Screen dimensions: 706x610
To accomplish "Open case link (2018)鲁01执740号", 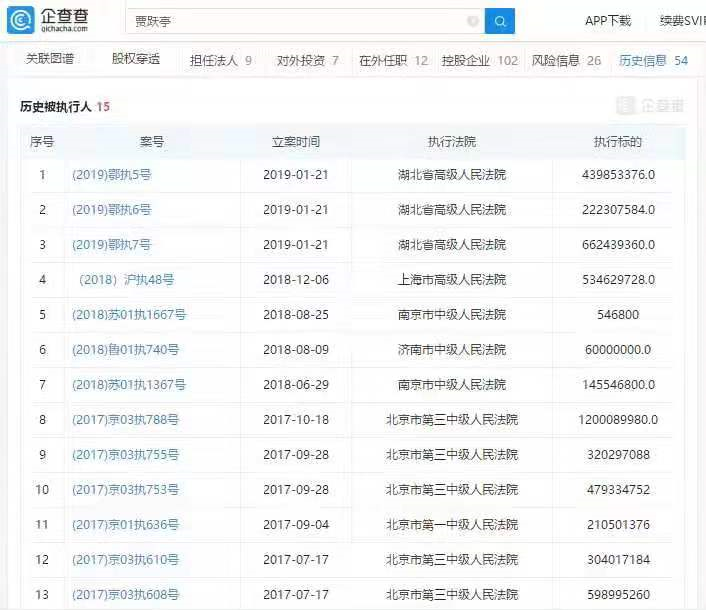I will click(126, 350).
